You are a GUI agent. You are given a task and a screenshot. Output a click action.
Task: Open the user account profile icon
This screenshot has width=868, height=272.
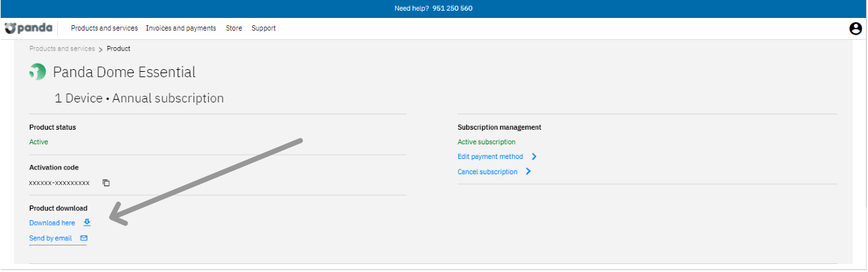click(855, 29)
